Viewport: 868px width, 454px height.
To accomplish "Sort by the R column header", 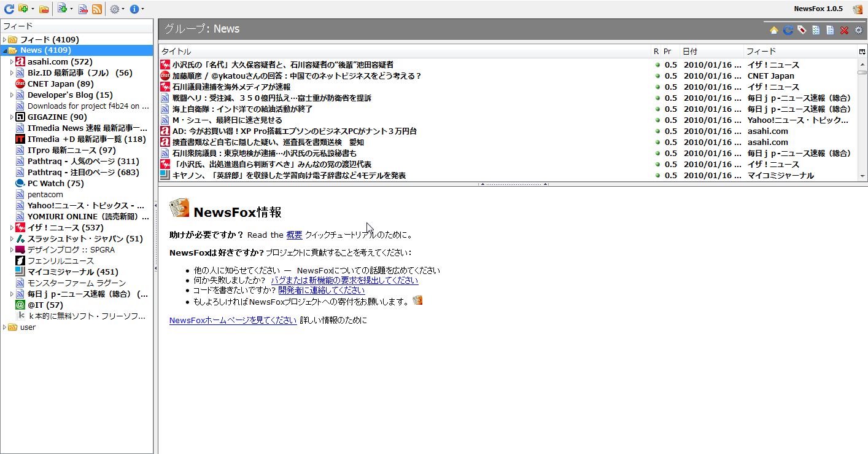I will 656,52.
